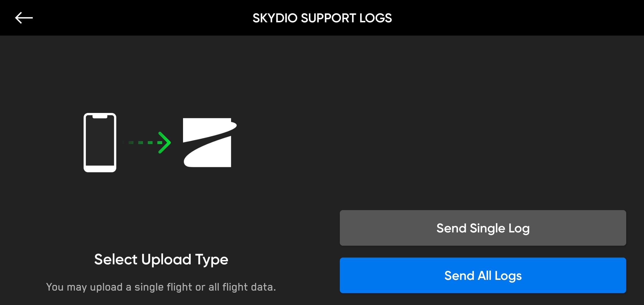Viewport: 644px width, 305px height.
Task: Click the Select Upload Type heading
Action: [x=161, y=259]
